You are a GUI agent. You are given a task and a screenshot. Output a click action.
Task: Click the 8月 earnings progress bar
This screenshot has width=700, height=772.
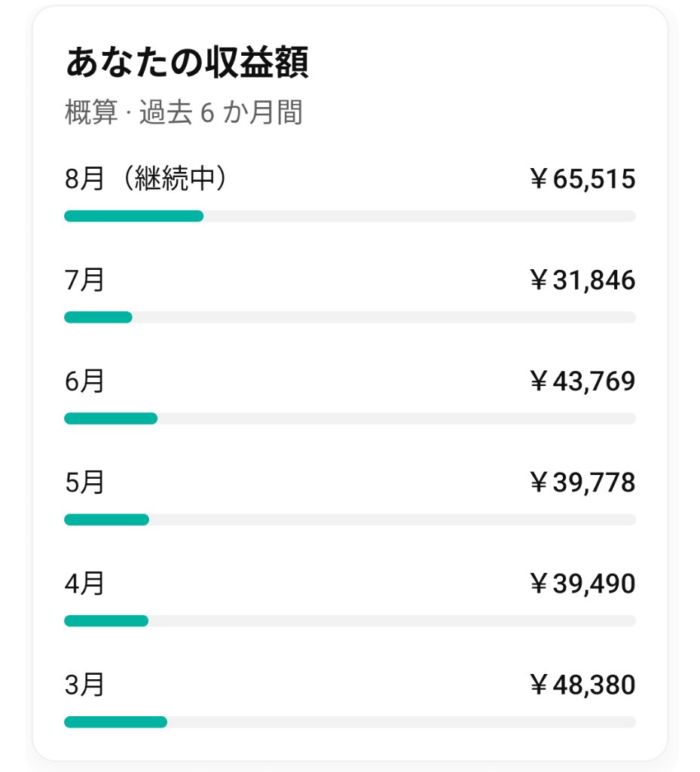click(350, 216)
